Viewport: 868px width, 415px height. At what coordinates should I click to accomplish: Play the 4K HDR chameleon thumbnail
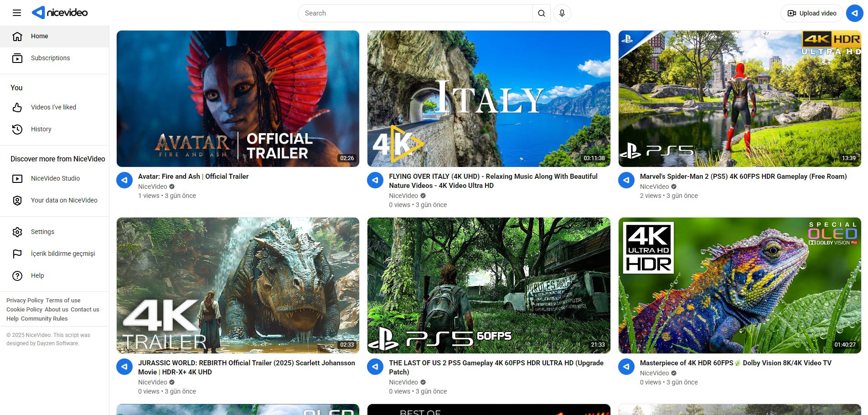pyautogui.click(x=740, y=285)
